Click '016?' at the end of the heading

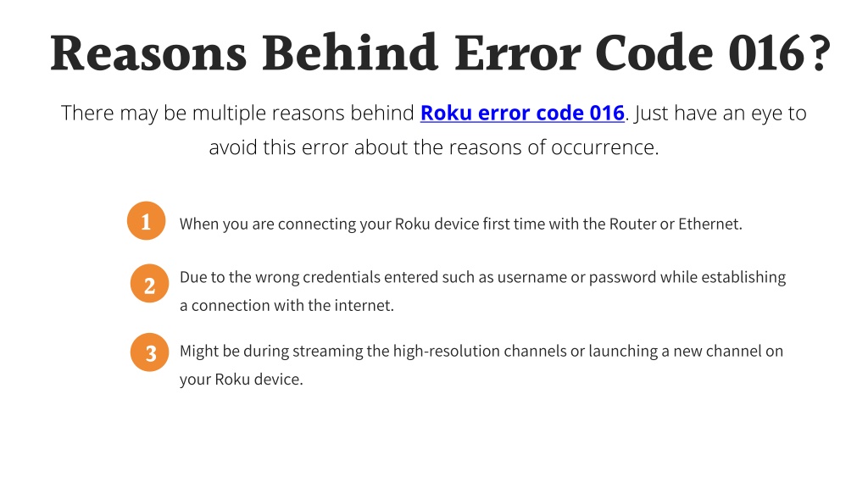coord(780,53)
